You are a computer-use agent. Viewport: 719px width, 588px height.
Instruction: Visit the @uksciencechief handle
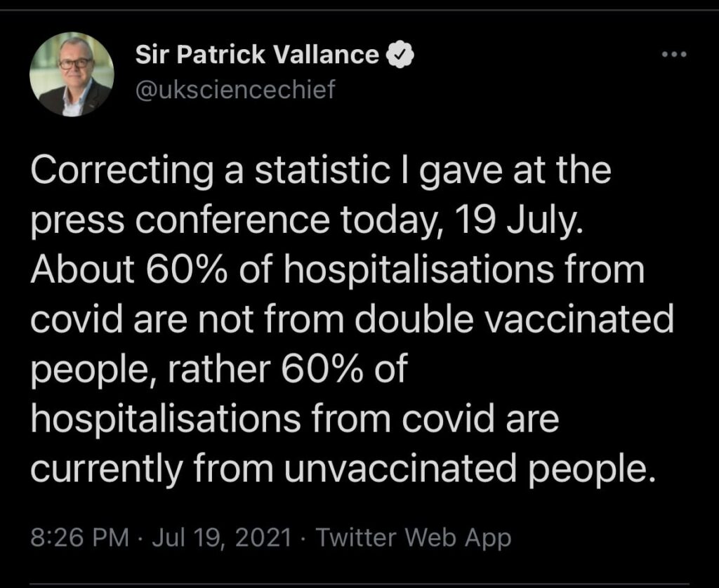point(236,89)
